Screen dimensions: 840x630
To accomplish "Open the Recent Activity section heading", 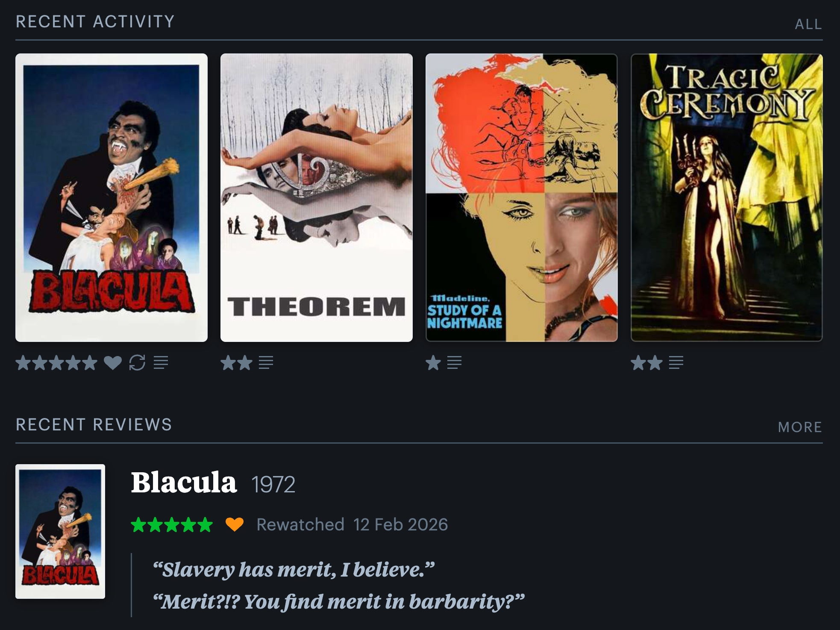I will click(95, 21).
